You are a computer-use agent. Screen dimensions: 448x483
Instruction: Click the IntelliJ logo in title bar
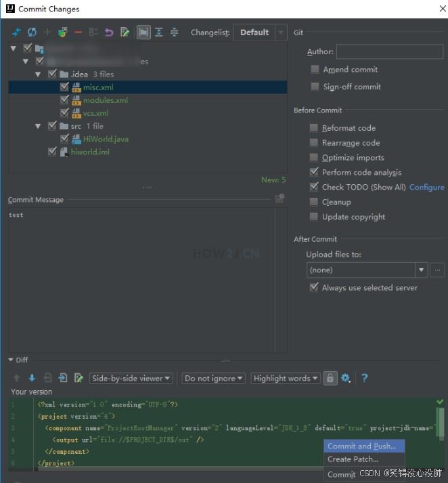(10, 8)
